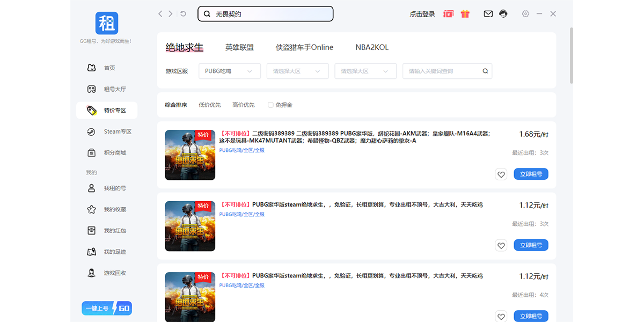
Task: Open the 二级密码389389 listing title
Action: tap(355, 137)
